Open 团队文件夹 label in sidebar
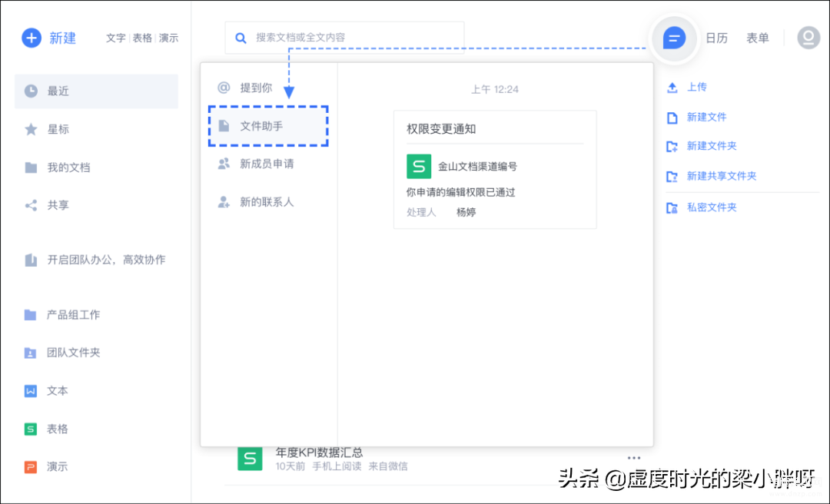 click(x=74, y=353)
